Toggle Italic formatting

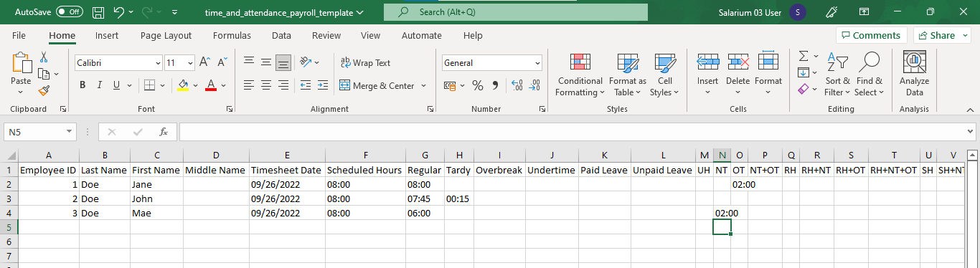[x=100, y=85]
